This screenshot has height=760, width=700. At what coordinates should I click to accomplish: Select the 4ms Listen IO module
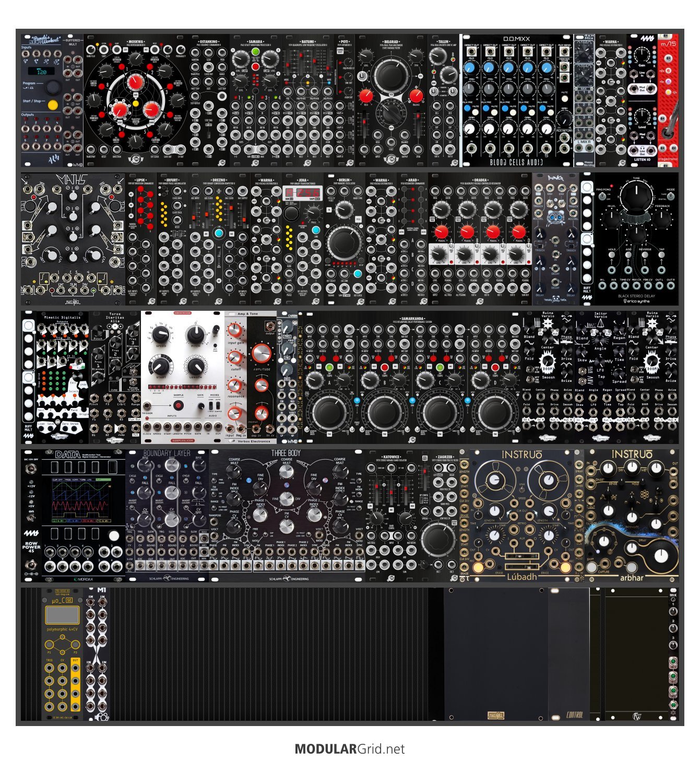[x=642, y=101]
